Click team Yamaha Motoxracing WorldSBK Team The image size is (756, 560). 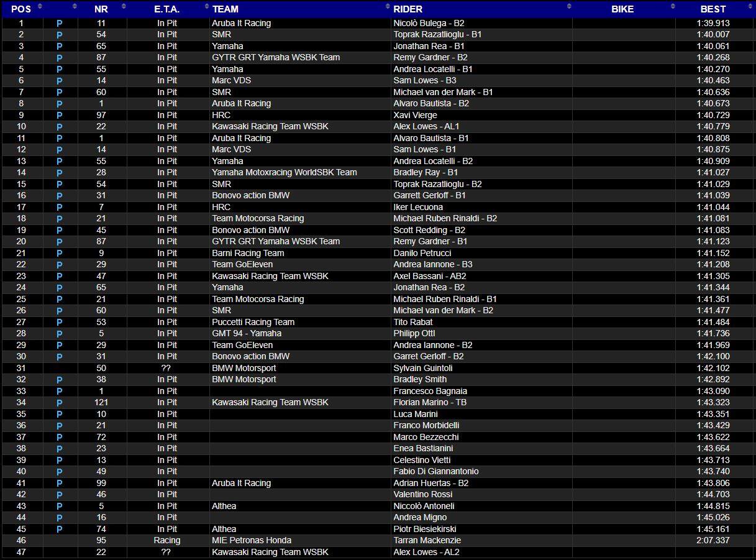[x=285, y=173]
